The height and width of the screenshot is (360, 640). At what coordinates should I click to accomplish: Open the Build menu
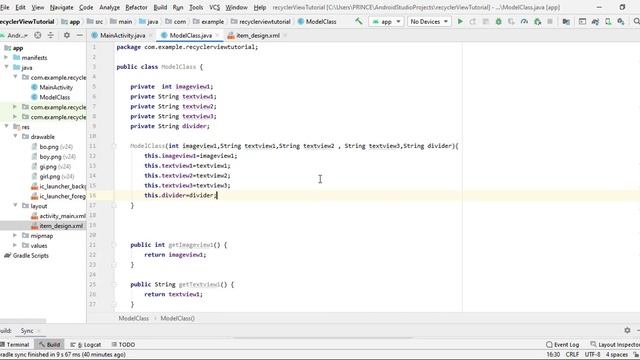tap(160, 7)
